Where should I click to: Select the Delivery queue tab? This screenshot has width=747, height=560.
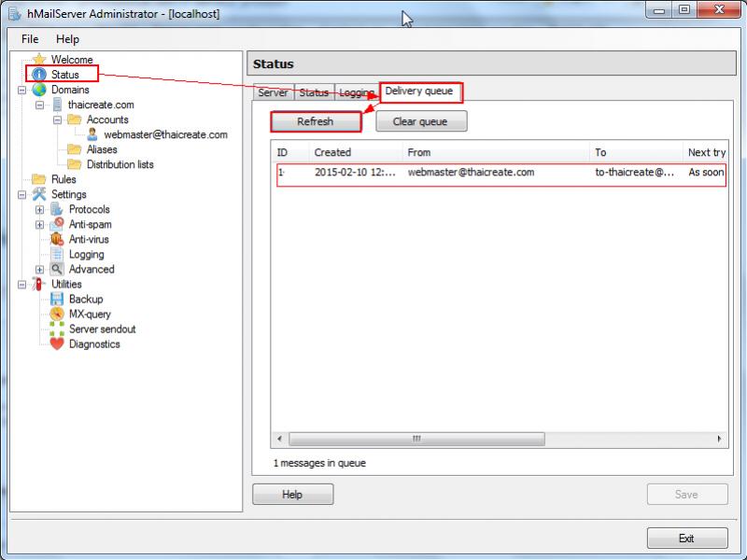[x=419, y=91]
